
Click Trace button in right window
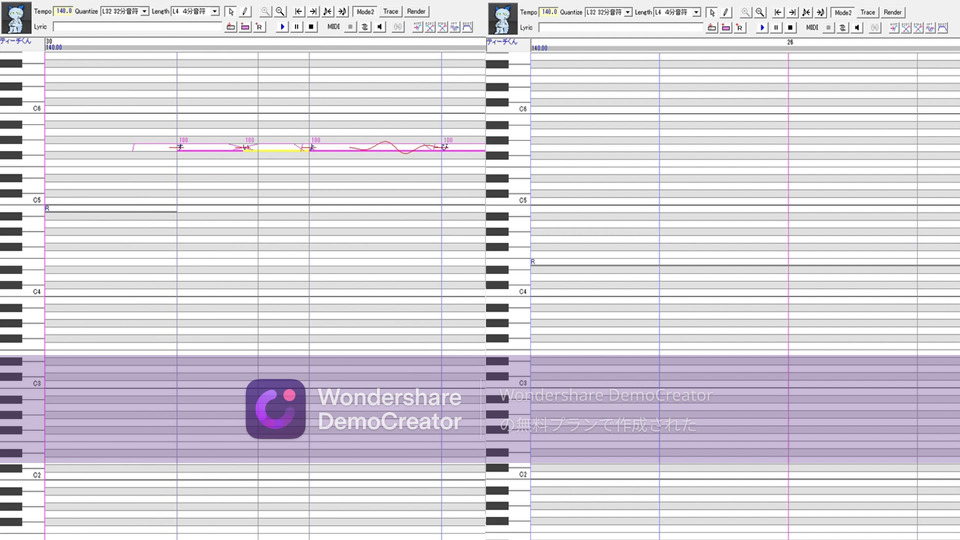coord(868,12)
